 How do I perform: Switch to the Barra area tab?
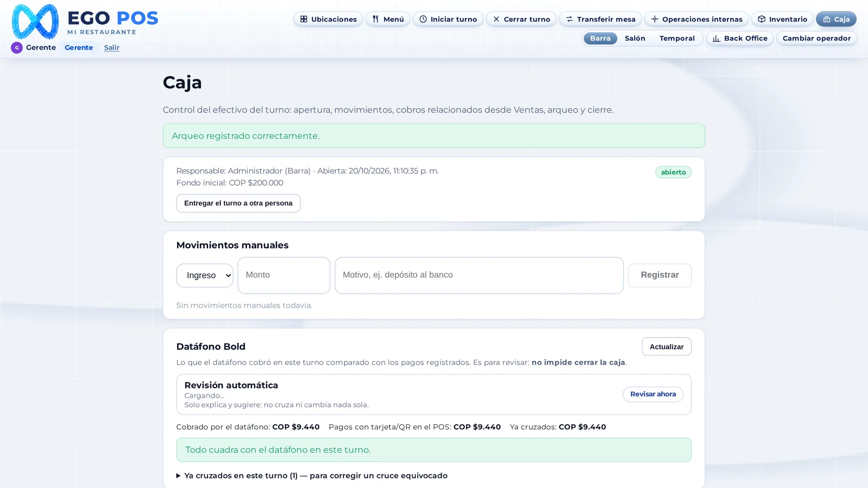(600, 38)
